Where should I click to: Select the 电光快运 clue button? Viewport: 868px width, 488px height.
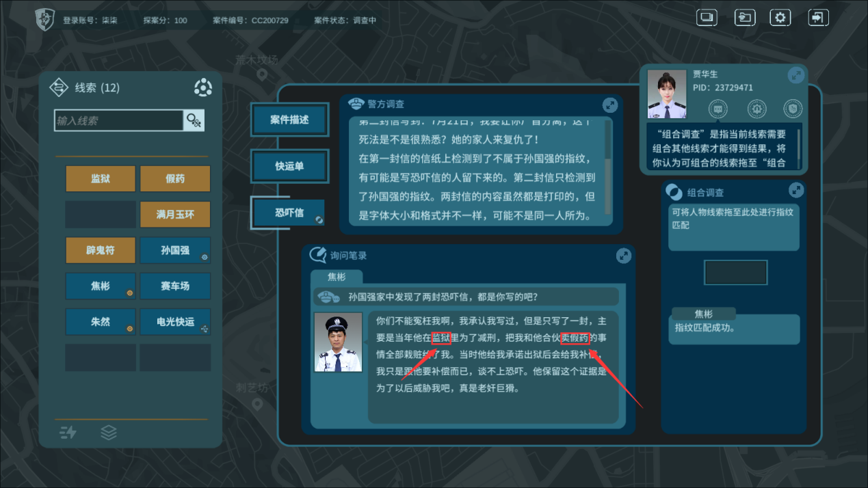pos(175,322)
